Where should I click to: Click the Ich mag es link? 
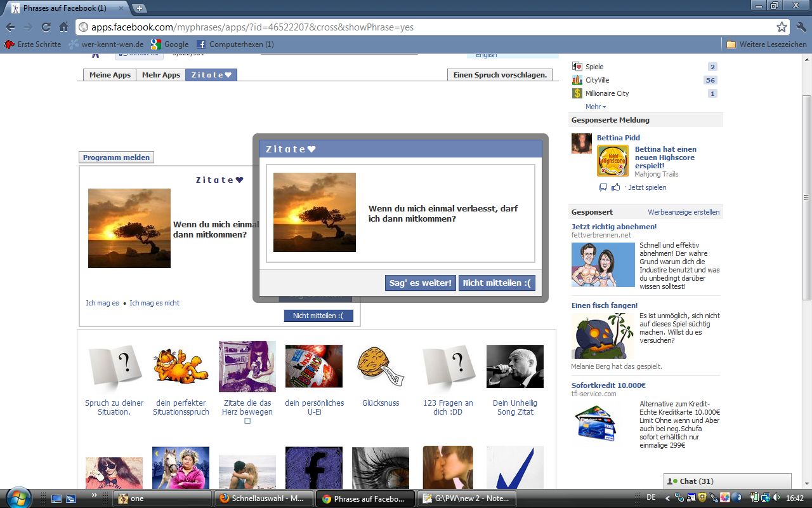pyautogui.click(x=102, y=303)
